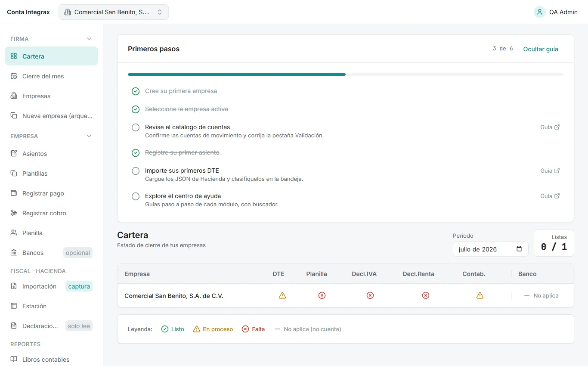Open Planilla from the sidebar

[x=52, y=233]
